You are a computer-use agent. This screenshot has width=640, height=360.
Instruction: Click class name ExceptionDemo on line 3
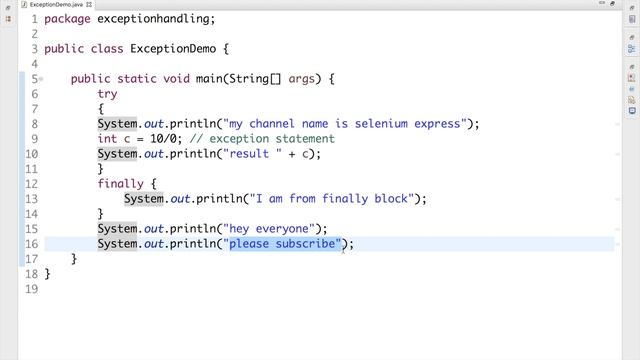[173, 49]
